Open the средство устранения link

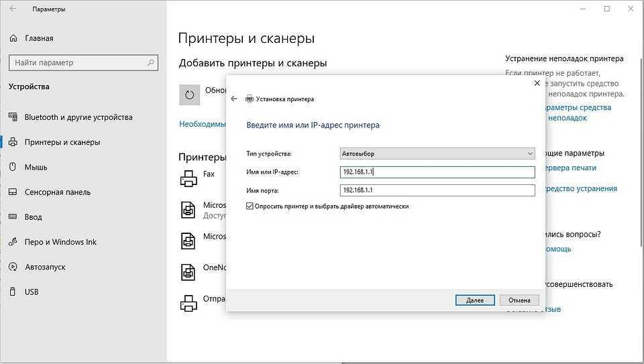point(581,188)
